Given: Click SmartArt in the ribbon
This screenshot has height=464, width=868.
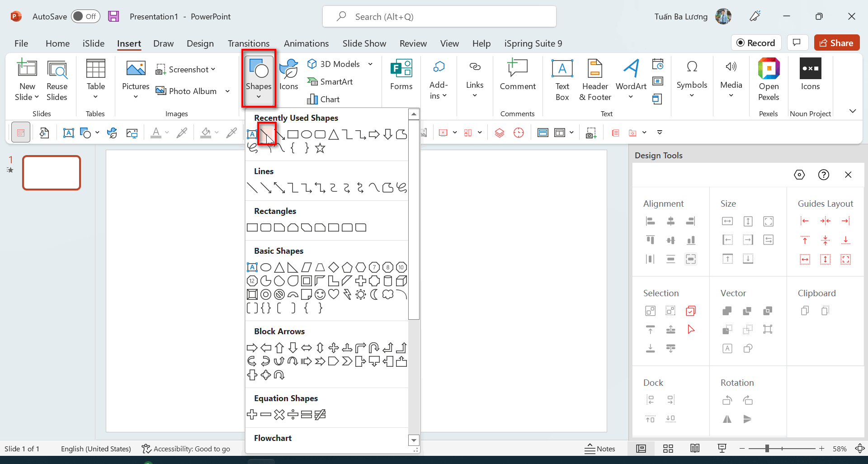Looking at the screenshot, I should pyautogui.click(x=330, y=81).
